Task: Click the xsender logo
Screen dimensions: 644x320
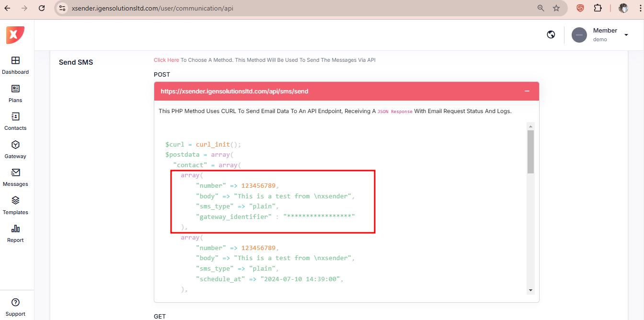Action: (15, 35)
